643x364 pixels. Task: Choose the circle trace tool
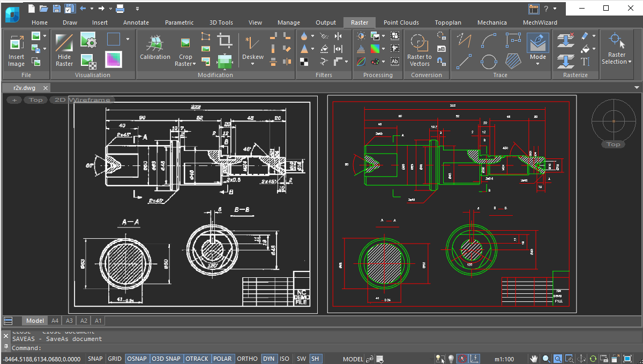click(489, 62)
